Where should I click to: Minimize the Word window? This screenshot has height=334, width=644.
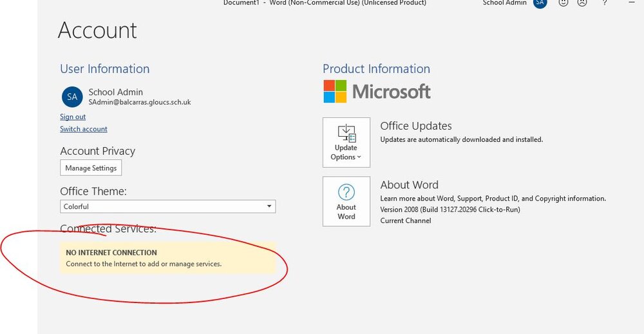pos(632,3)
